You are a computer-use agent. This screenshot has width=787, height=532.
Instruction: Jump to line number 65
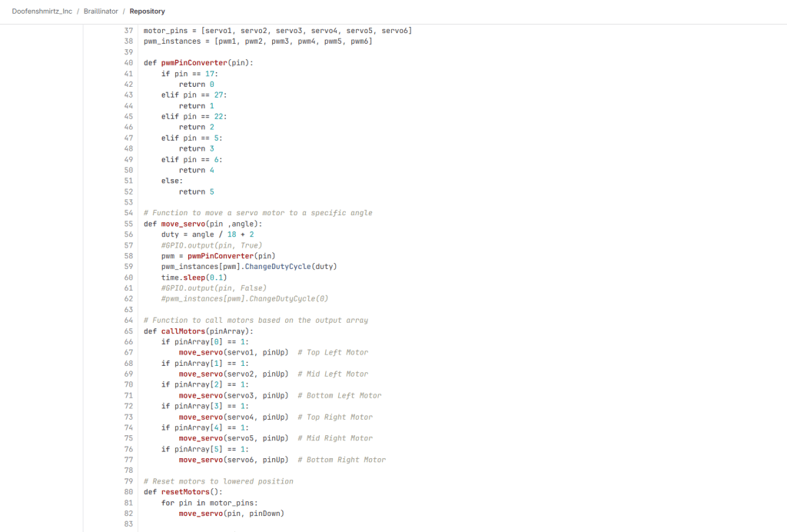pyautogui.click(x=128, y=331)
